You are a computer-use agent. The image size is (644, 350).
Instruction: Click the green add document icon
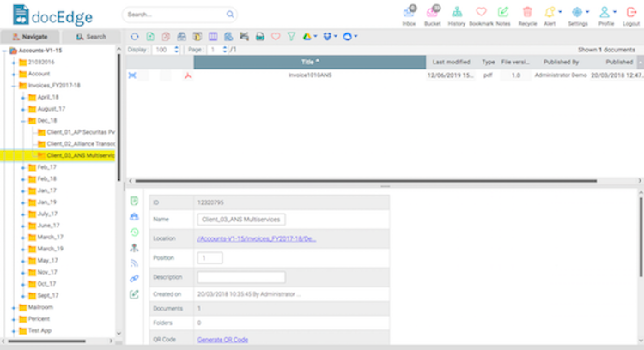tap(150, 37)
